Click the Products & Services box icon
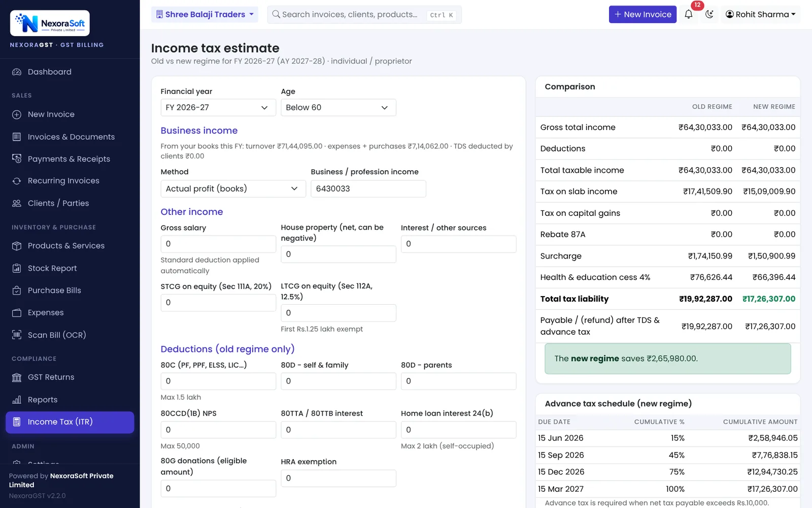Screen dimensions: 812x508 [x=17, y=246]
